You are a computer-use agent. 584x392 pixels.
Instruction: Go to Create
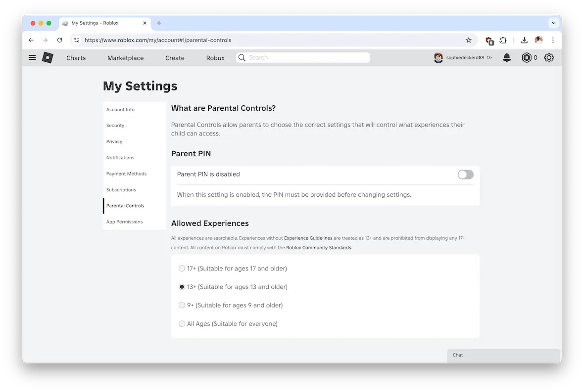[175, 58]
